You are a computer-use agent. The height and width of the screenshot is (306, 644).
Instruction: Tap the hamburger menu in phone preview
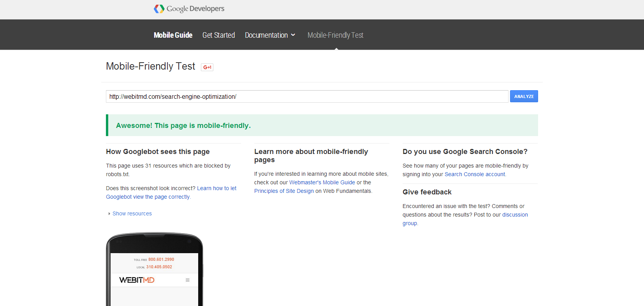187,280
